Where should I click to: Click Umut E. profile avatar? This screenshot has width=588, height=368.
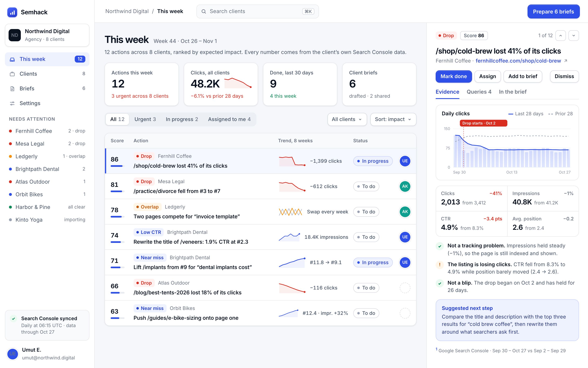pos(13,354)
